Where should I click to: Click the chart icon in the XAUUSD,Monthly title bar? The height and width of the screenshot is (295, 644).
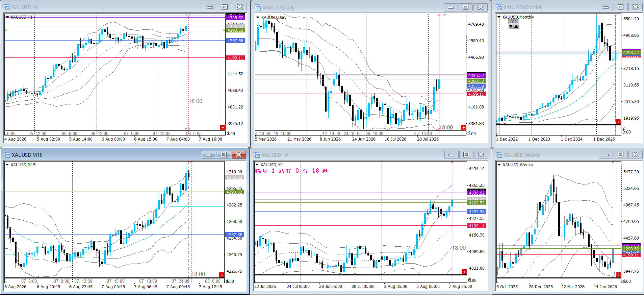click(x=499, y=7)
